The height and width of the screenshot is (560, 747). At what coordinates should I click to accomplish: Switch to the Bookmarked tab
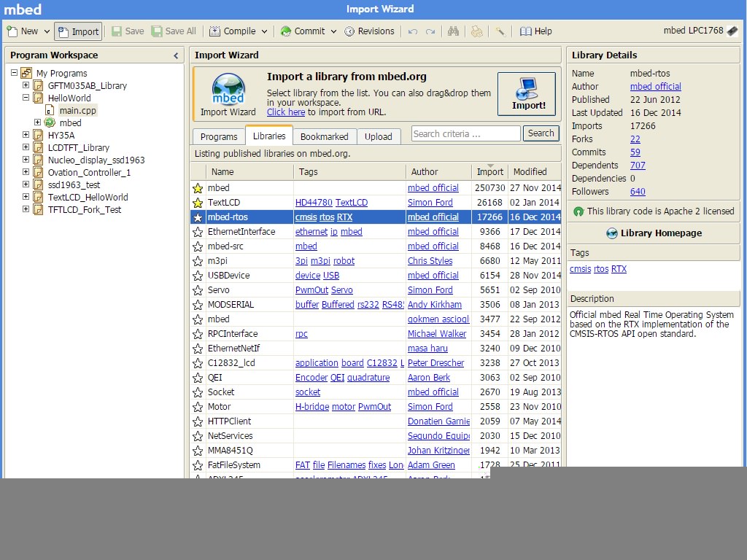pos(325,136)
